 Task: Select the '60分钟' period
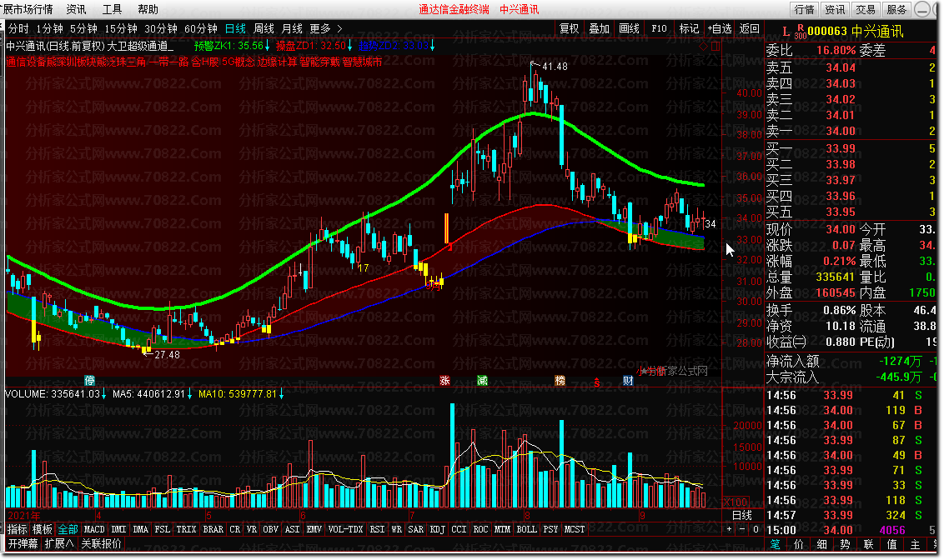tap(200, 28)
